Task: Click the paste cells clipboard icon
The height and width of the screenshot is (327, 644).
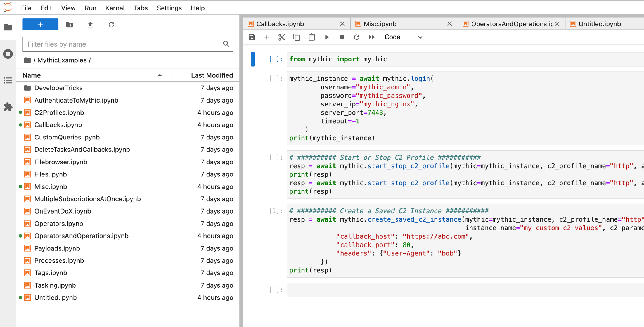Action: pyautogui.click(x=312, y=37)
